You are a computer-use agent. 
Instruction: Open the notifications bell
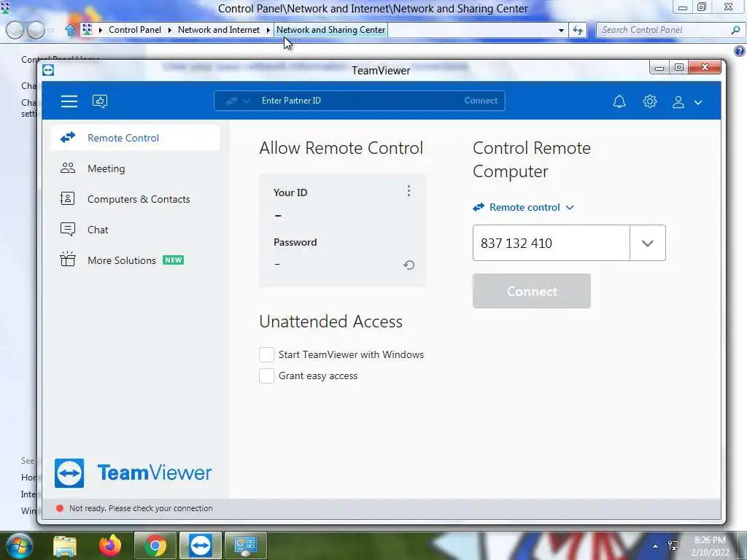(619, 101)
